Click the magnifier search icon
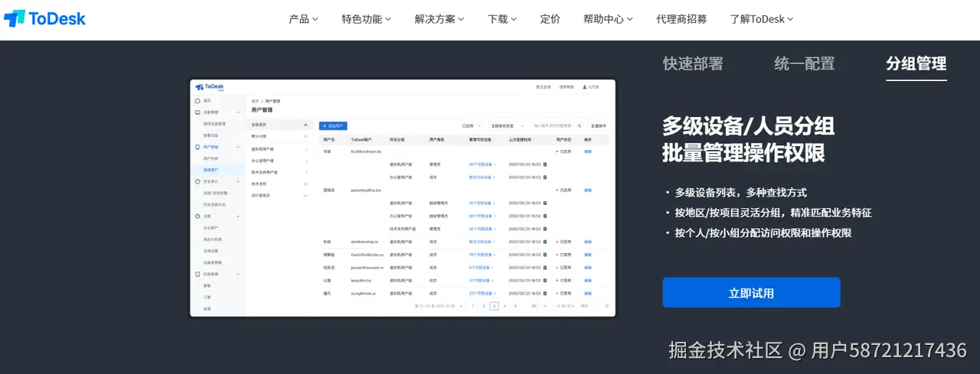980x374 pixels. point(580,125)
